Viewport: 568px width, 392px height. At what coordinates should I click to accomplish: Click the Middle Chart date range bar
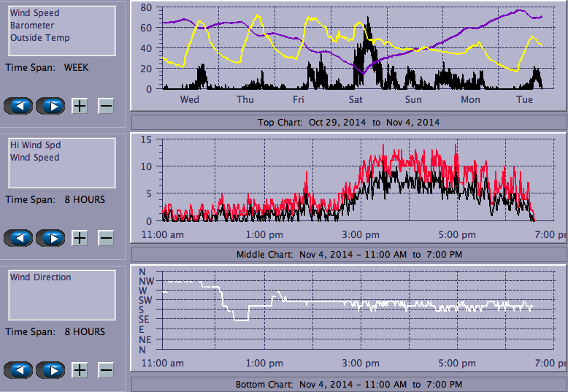coord(348,254)
